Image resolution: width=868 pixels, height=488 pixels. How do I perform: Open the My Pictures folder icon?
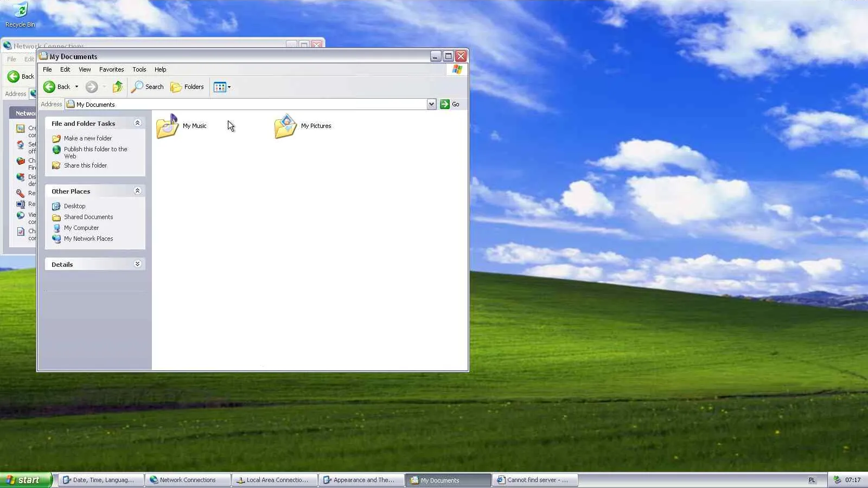(x=285, y=126)
